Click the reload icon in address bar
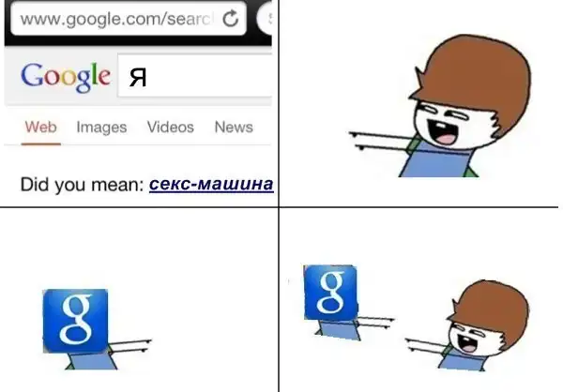563x392 pixels. (x=230, y=19)
